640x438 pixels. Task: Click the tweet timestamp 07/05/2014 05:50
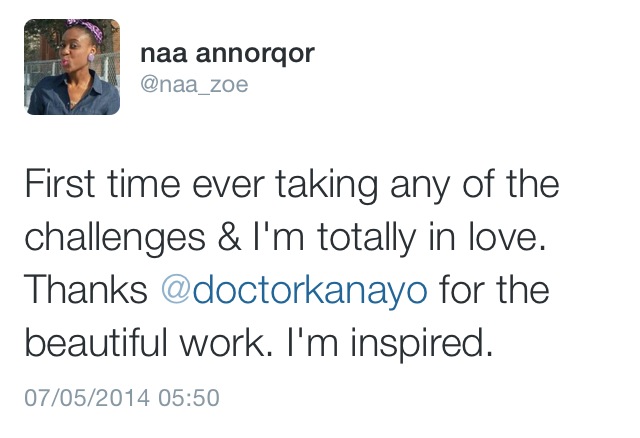pyautogui.click(x=121, y=397)
